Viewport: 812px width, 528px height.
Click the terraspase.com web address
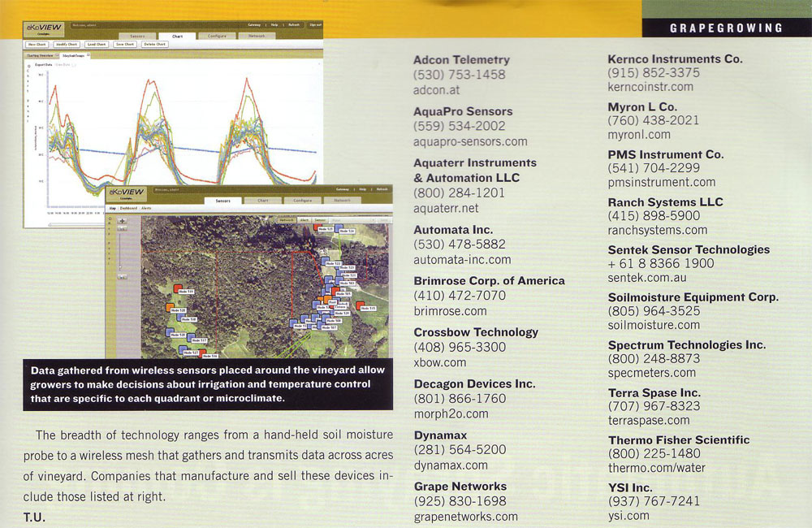[649, 420]
